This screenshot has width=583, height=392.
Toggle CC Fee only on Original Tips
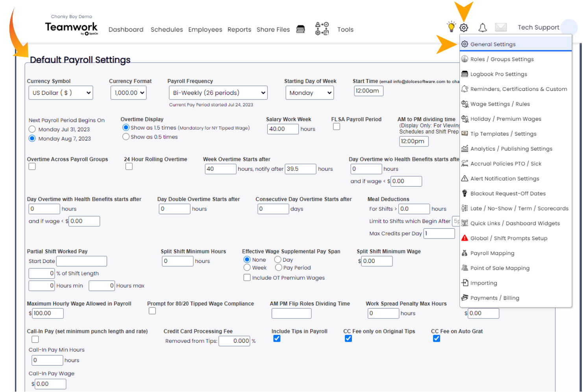pyautogui.click(x=348, y=338)
